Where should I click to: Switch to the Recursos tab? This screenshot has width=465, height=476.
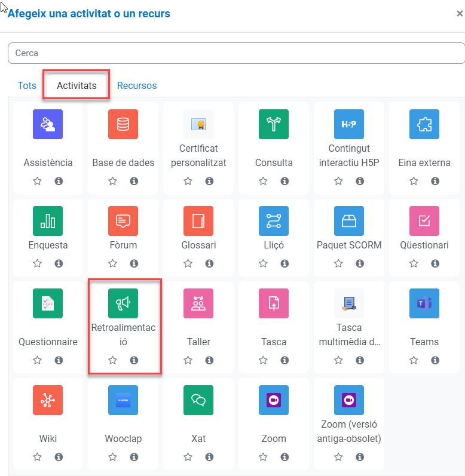point(137,85)
